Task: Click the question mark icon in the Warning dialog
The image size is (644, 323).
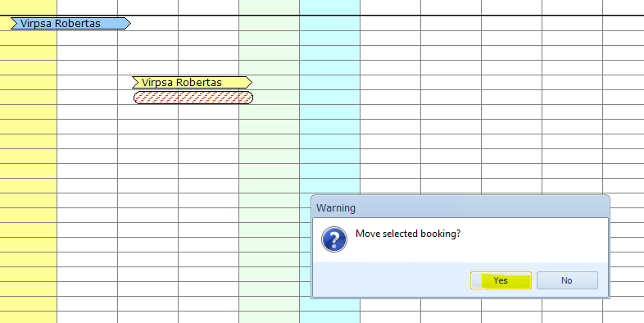Action: 334,239
